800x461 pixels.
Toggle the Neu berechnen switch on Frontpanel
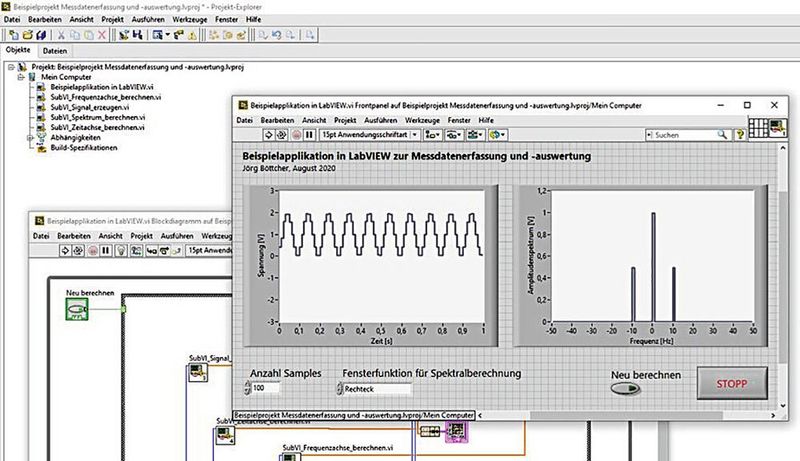click(x=626, y=389)
